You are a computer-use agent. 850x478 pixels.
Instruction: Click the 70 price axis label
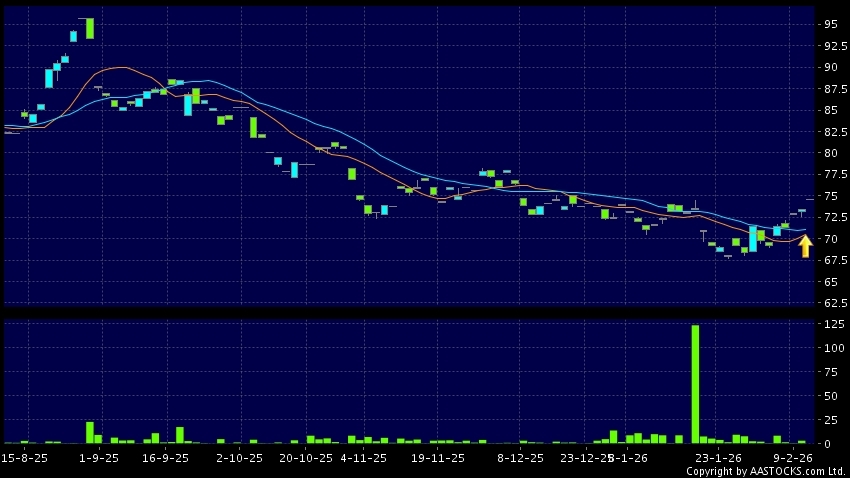pos(832,239)
